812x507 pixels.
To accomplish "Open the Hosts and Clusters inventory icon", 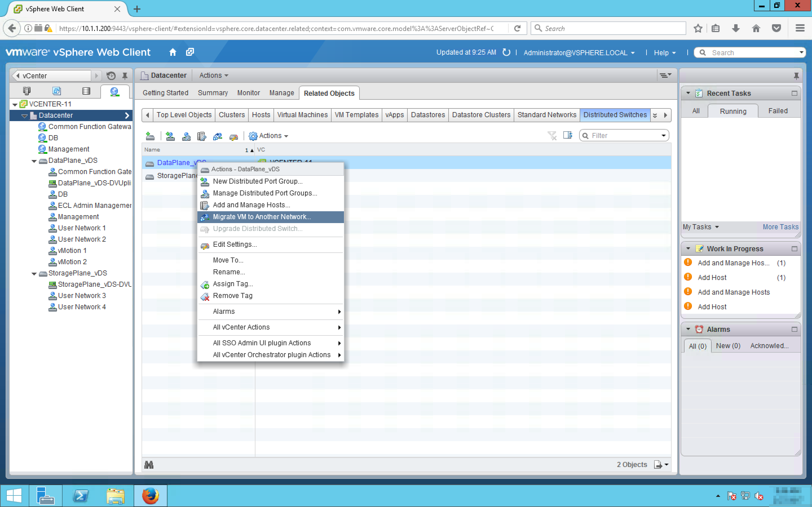I will pos(27,91).
